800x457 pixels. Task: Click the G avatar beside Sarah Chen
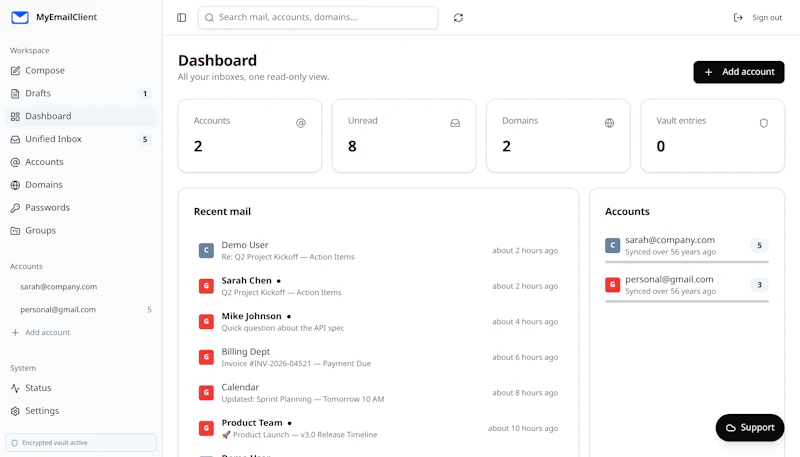click(x=206, y=286)
